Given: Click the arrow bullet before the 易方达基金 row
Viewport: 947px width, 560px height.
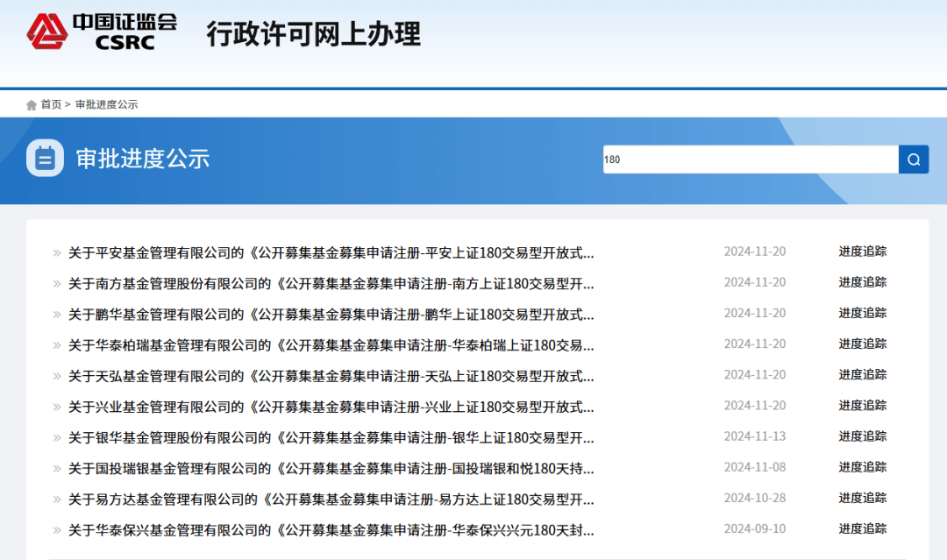Looking at the screenshot, I should tap(57, 500).
